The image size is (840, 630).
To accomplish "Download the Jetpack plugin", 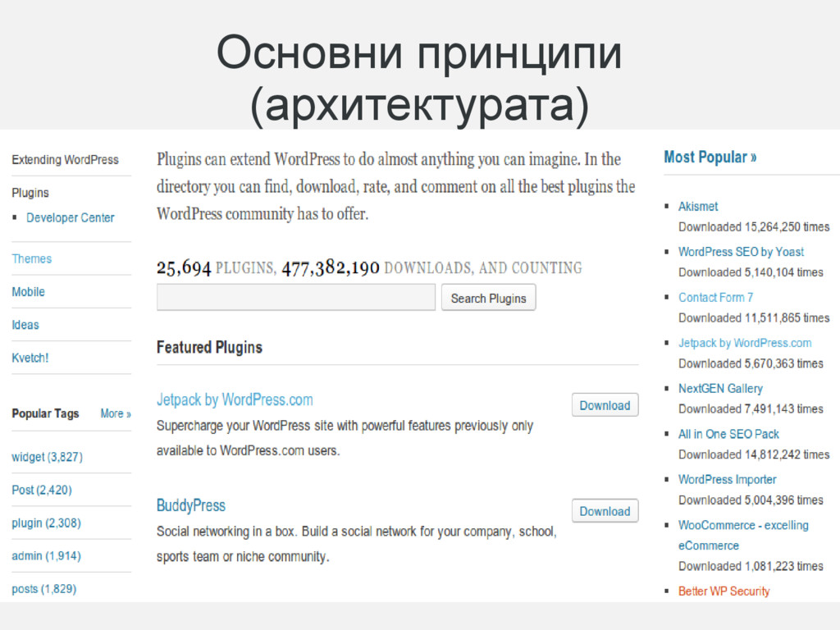I will pyautogui.click(x=605, y=405).
